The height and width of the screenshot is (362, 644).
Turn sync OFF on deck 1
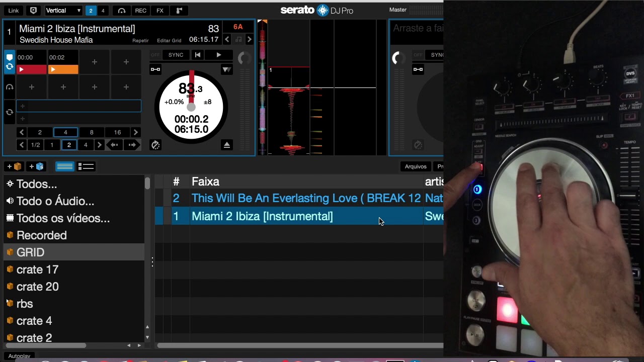[155, 55]
